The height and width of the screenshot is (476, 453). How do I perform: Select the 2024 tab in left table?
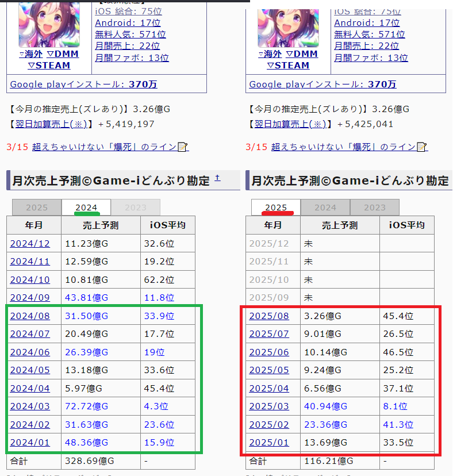coord(86,208)
